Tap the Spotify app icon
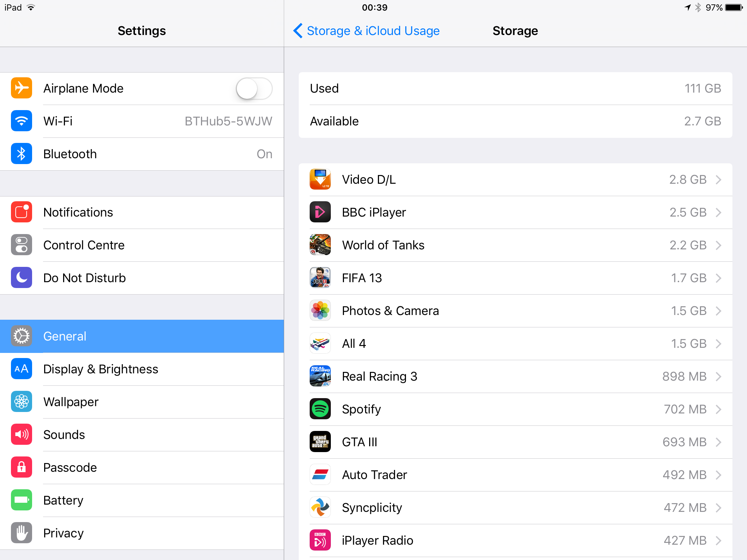Screen dimensions: 747x560 [x=320, y=409]
